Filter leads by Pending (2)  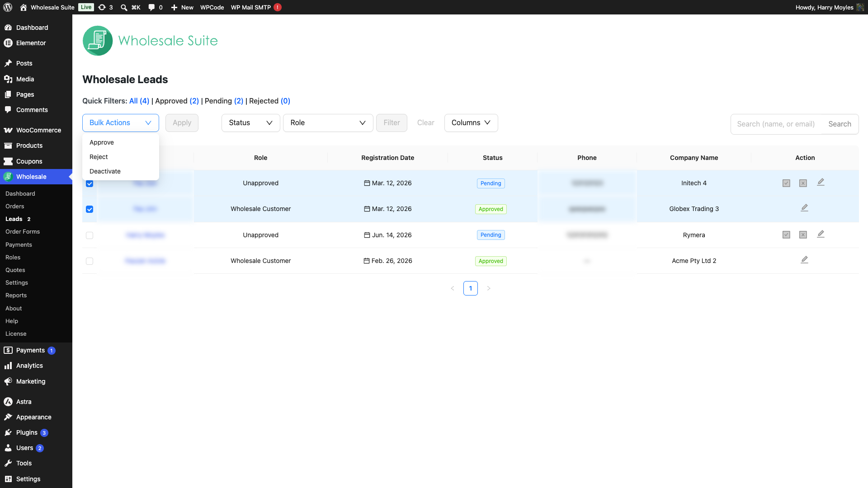224,101
